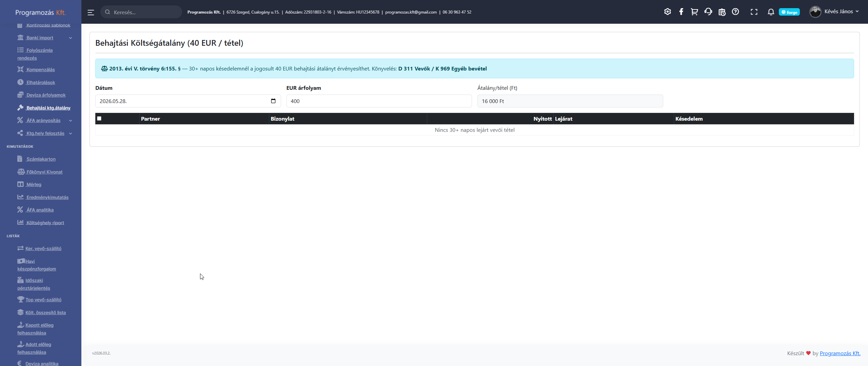Open the settings gear icon in top bar
The height and width of the screenshot is (366, 868).
(668, 12)
